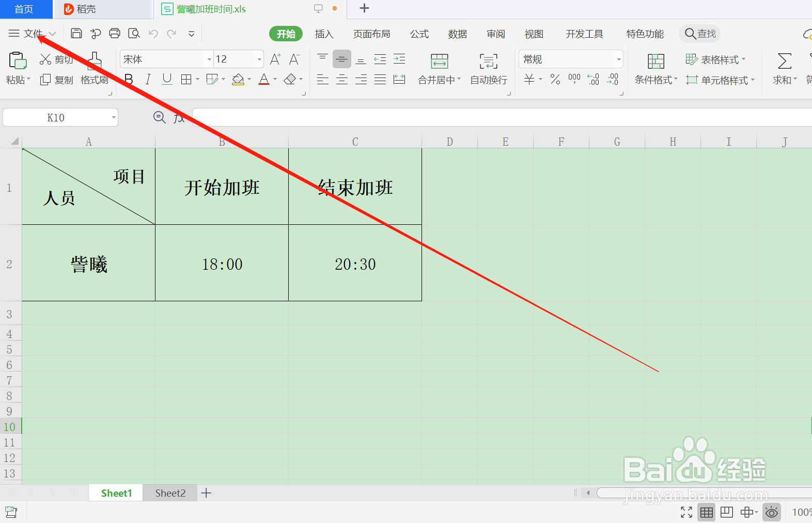Click AutoSum (求和) sigma
The image size is (812, 523).
785,68
